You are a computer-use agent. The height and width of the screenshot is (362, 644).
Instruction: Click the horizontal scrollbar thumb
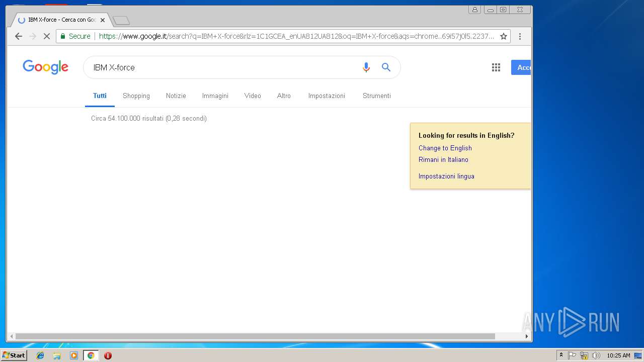(255, 336)
